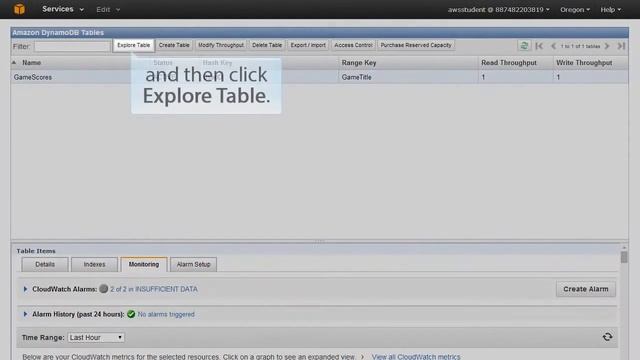640x360 pixels.
Task: Click into the Filter text field
Action: tap(73, 46)
